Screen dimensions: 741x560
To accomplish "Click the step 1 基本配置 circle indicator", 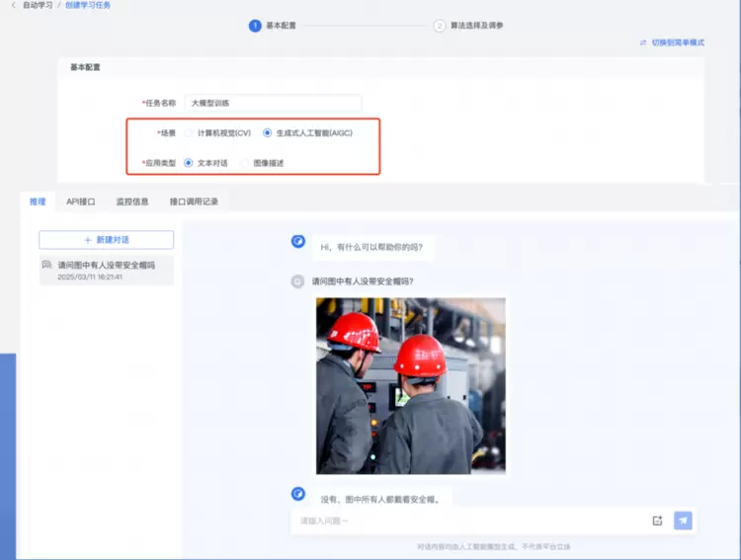I will pyautogui.click(x=255, y=26).
